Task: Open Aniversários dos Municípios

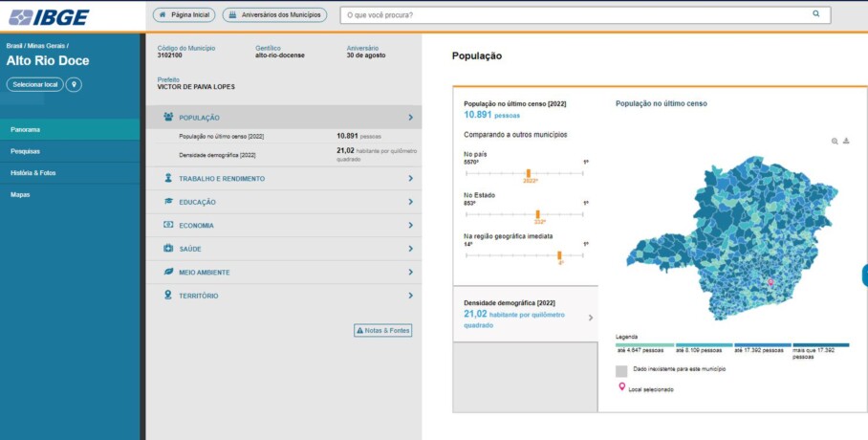Action: 274,15
